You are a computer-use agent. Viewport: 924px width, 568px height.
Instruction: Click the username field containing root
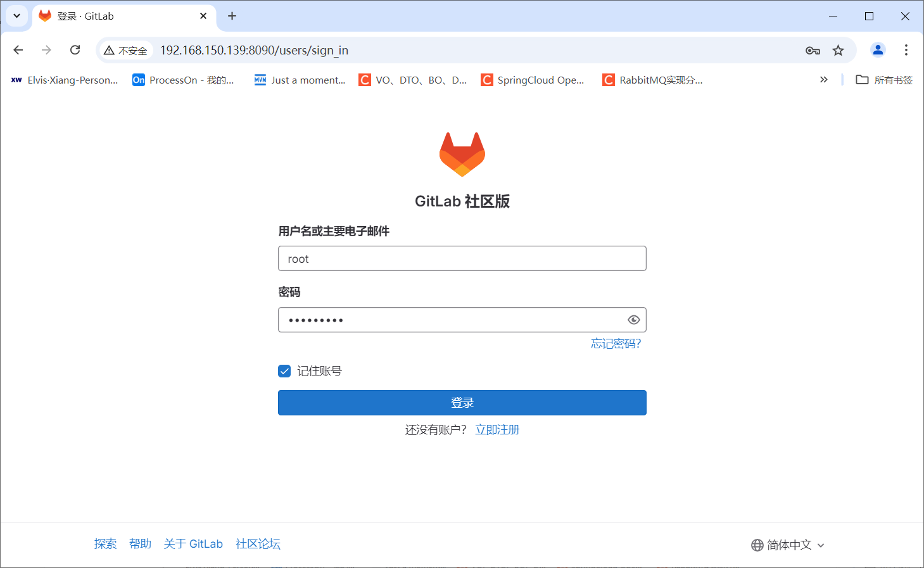(x=462, y=258)
